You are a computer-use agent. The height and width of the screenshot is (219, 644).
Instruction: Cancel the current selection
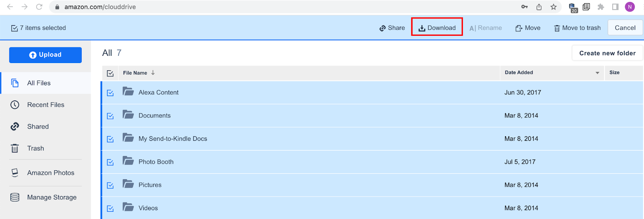coord(625,28)
